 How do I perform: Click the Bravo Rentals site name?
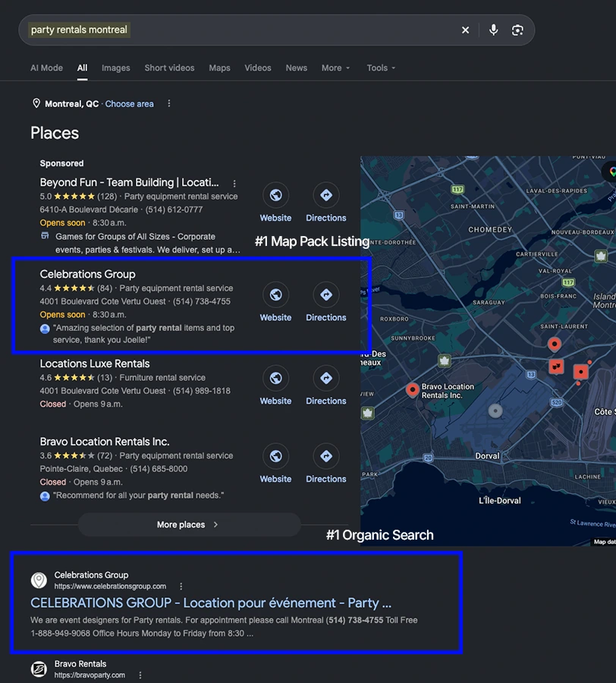coord(80,664)
